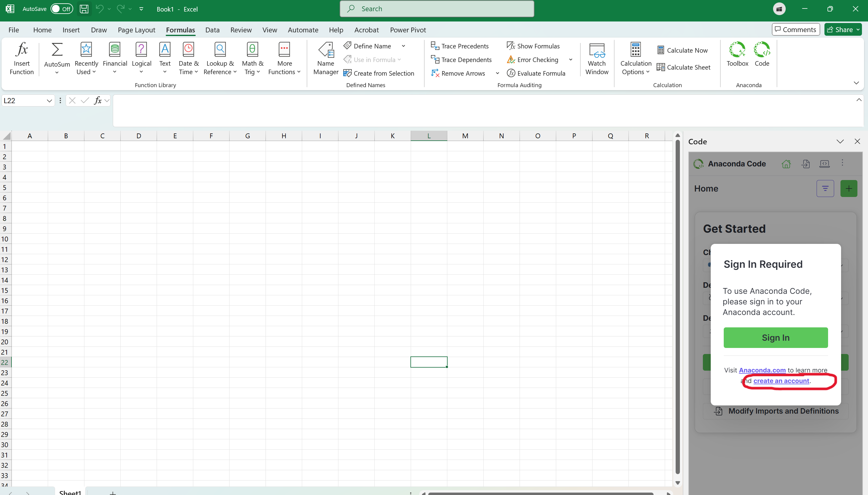868x495 pixels.
Task: Expand the Remove Arrows dropdown arrow
Action: [497, 73]
